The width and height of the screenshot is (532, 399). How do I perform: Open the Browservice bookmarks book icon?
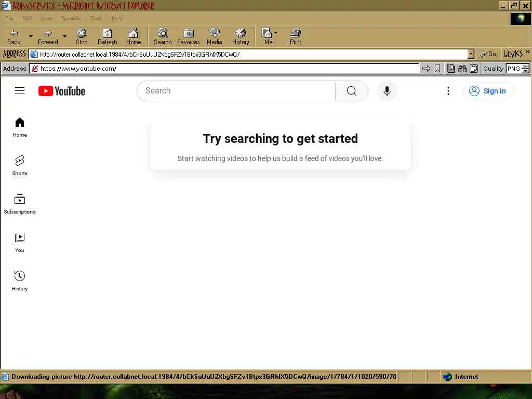coord(450,69)
